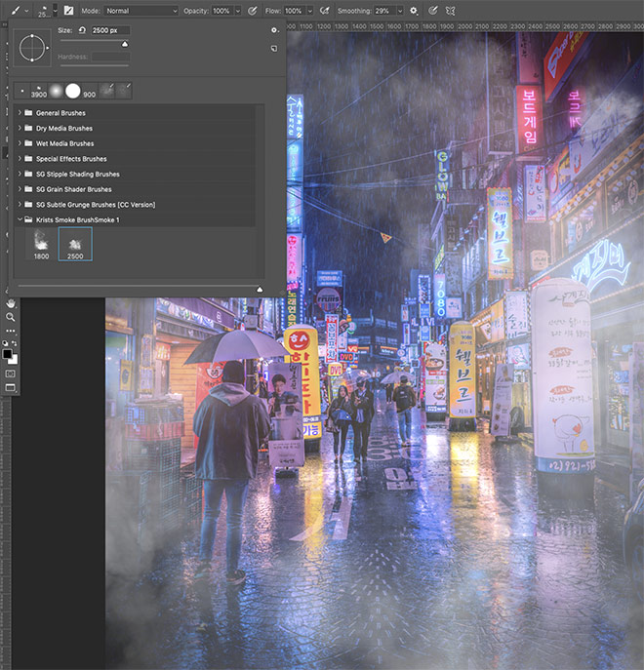Open the black foreground color swatch
Image resolution: width=644 pixels, height=670 pixels.
click(x=7, y=354)
